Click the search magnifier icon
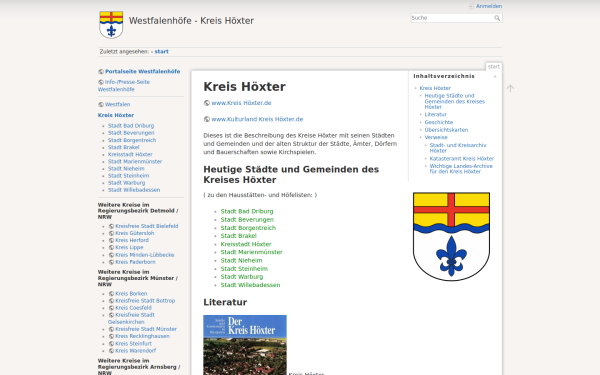 (497, 18)
